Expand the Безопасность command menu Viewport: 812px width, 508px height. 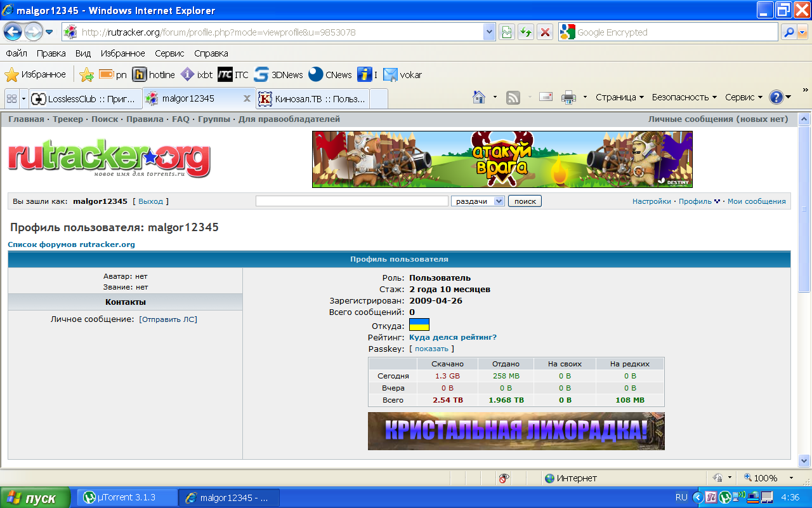pos(684,97)
